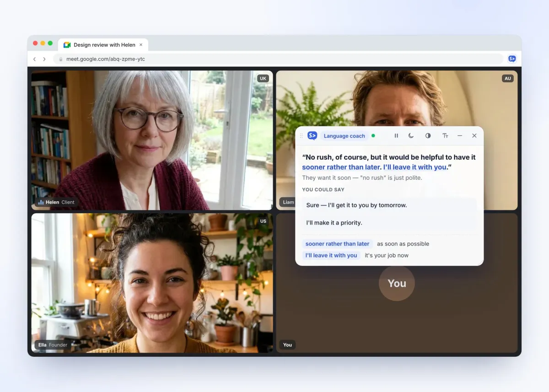Viewport: 549px width, 392px height.
Task: Click the US badge on Ella's tile
Action: click(263, 221)
